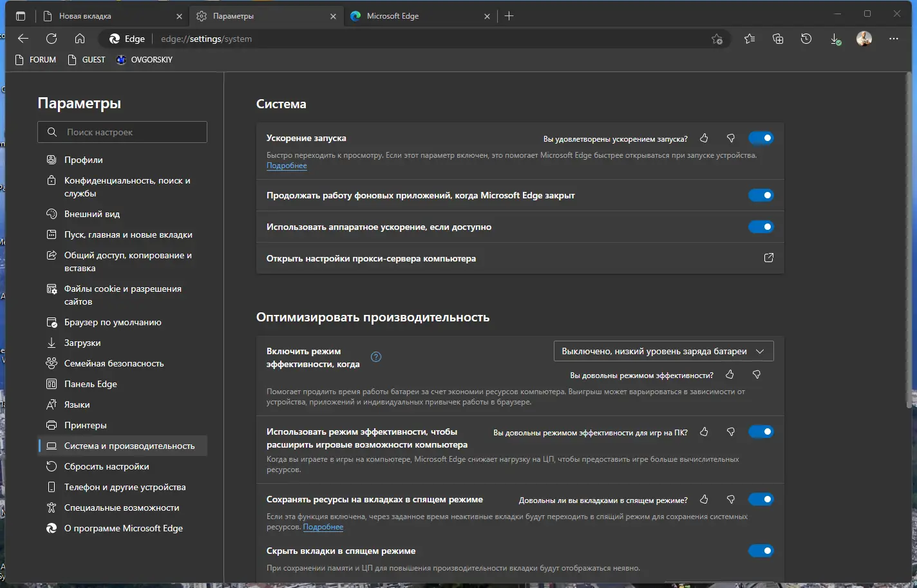
Task: Thumbs down for sleeping tabs question
Action: (731, 500)
